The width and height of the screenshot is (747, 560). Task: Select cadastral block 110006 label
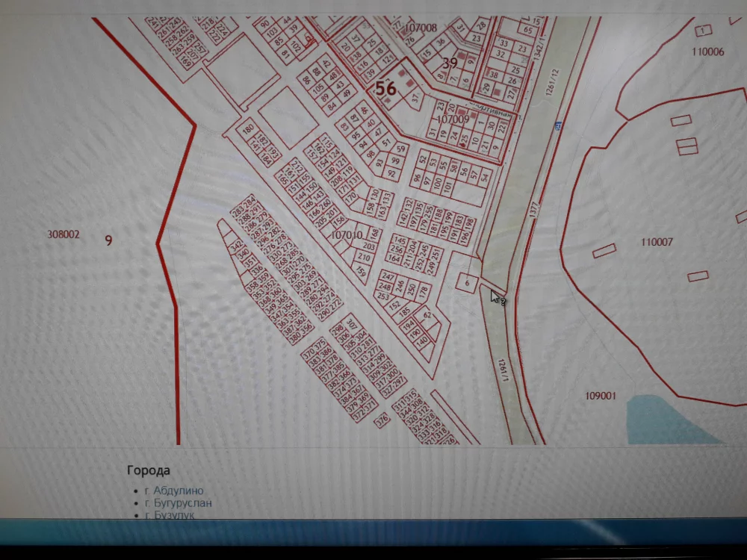coord(707,52)
